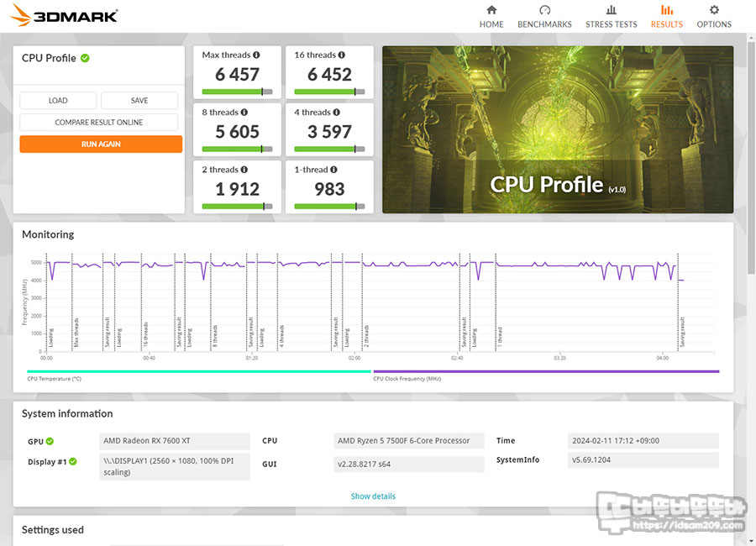Viewport: 756px width, 546px height.
Task: Switch to the BENCHMARKS tab label
Action: coord(544,24)
